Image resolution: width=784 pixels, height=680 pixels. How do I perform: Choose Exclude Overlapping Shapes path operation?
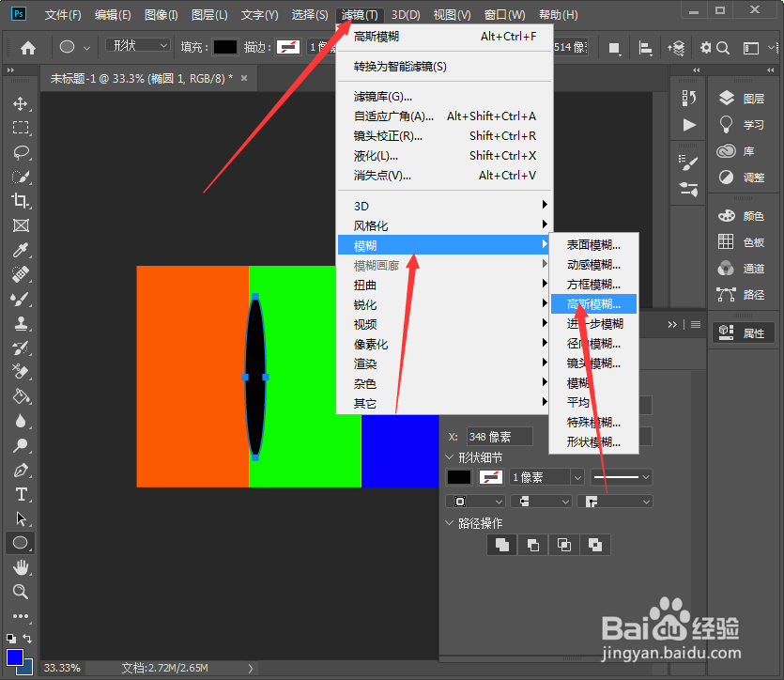point(595,545)
